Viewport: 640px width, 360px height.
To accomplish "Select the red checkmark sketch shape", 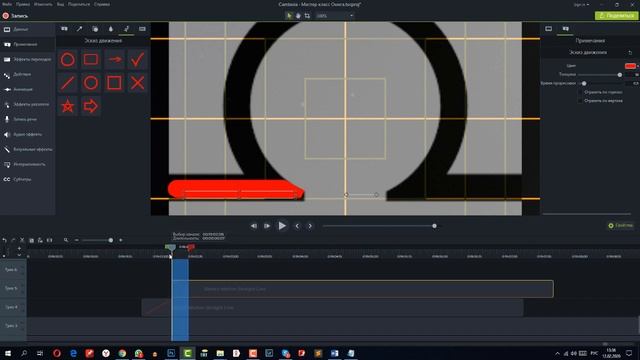I will pos(138,60).
